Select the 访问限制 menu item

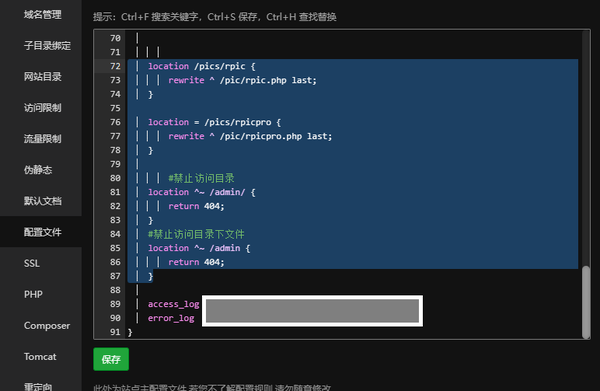[x=41, y=108]
